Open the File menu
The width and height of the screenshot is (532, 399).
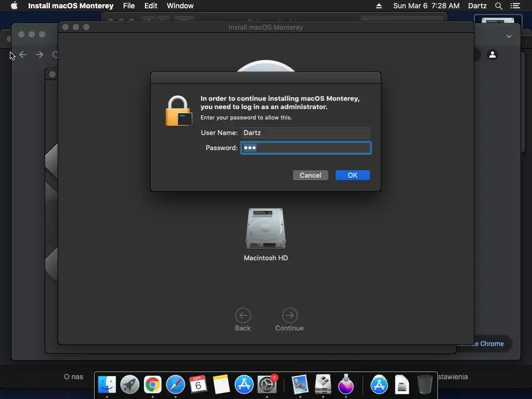click(x=129, y=6)
